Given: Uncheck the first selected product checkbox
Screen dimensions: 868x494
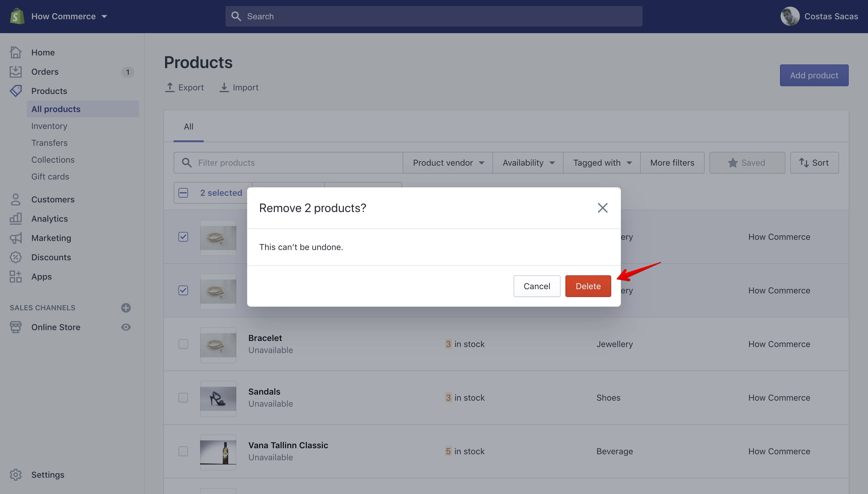Looking at the screenshot, I should coord(183,236).
